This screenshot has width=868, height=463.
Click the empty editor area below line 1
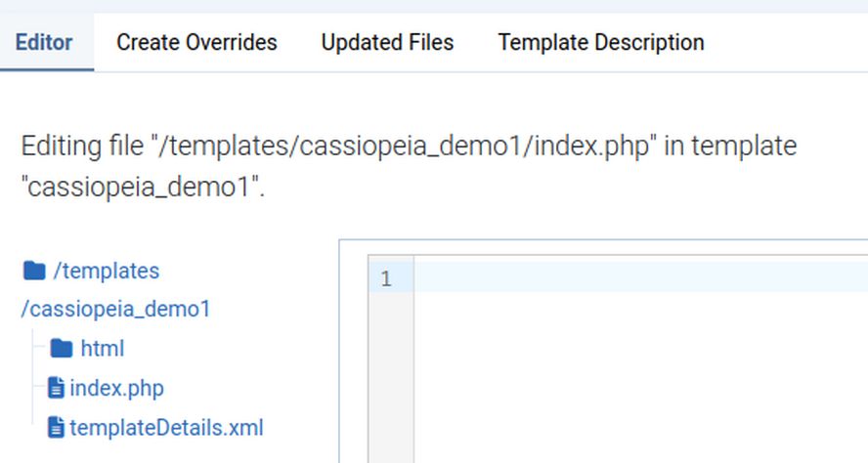pos(635,381)
